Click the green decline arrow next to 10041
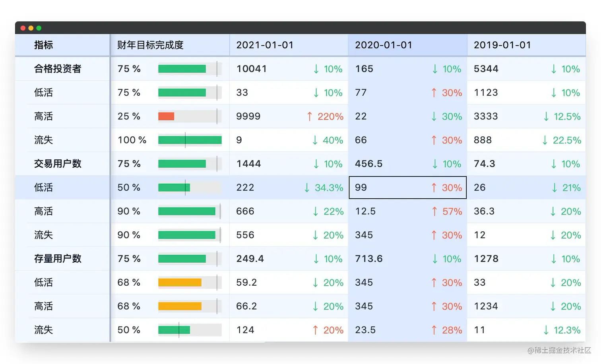This screenshot has width=601, height=364. tap(316, 69)
